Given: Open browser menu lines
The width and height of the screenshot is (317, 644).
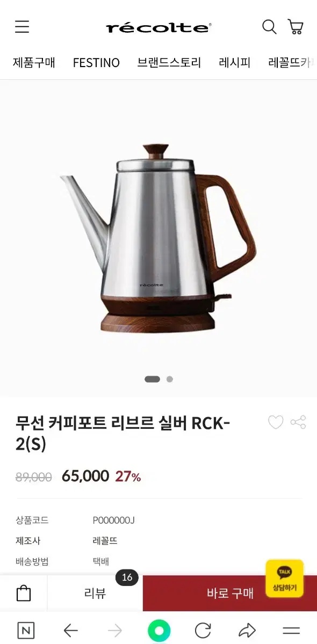Looking at the screenshot, I should click(291, 631).
